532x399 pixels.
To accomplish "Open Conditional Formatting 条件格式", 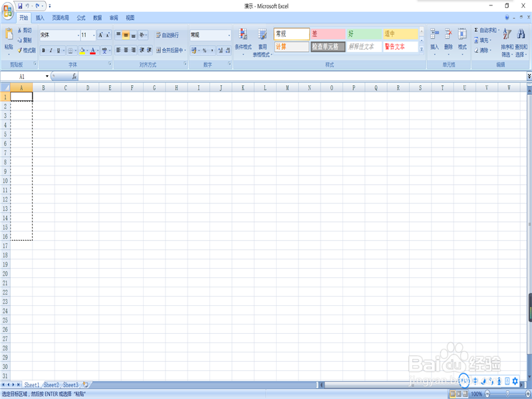I will point(243,41).
